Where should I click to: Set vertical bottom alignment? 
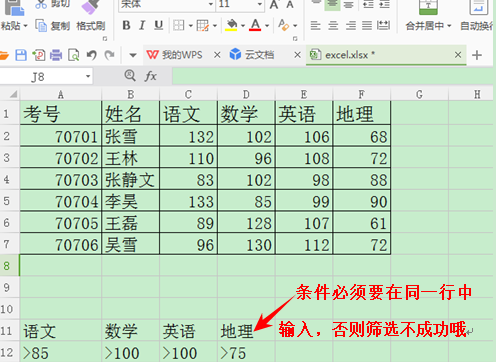[348, 5]
